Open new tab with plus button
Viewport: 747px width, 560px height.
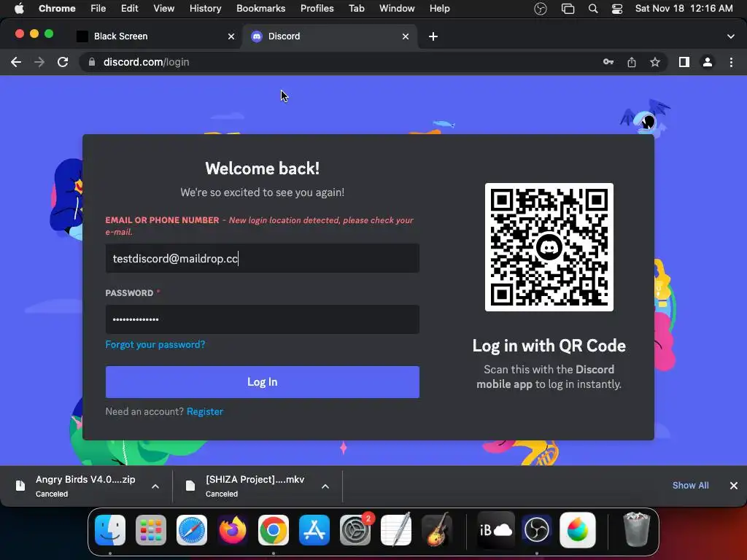(x=433, y=36)
